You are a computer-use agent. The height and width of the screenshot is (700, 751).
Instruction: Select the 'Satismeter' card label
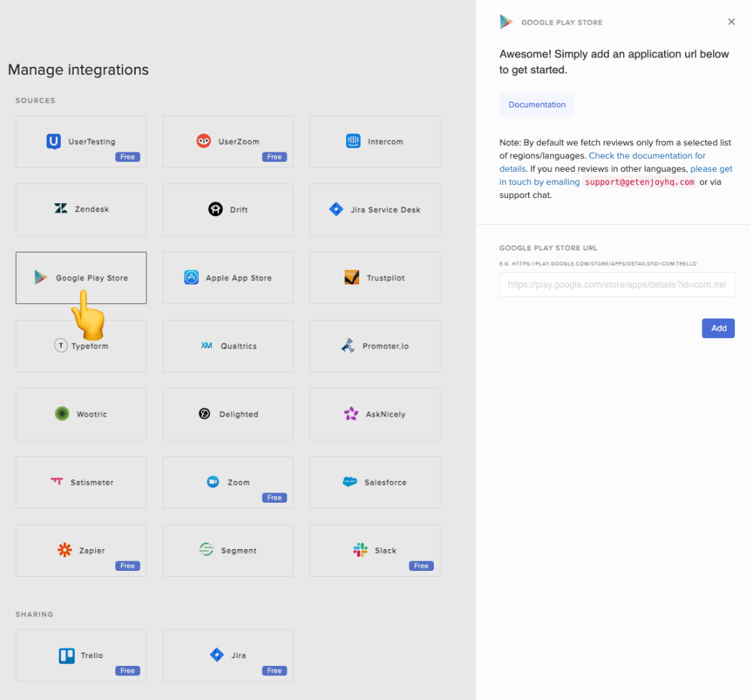click(x=92, y=482)
